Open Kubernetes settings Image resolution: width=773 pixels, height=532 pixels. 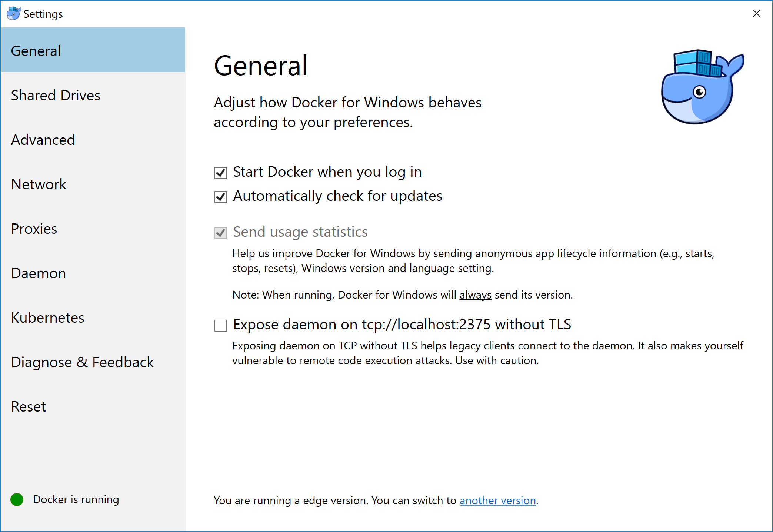click(x=48, y=318)
